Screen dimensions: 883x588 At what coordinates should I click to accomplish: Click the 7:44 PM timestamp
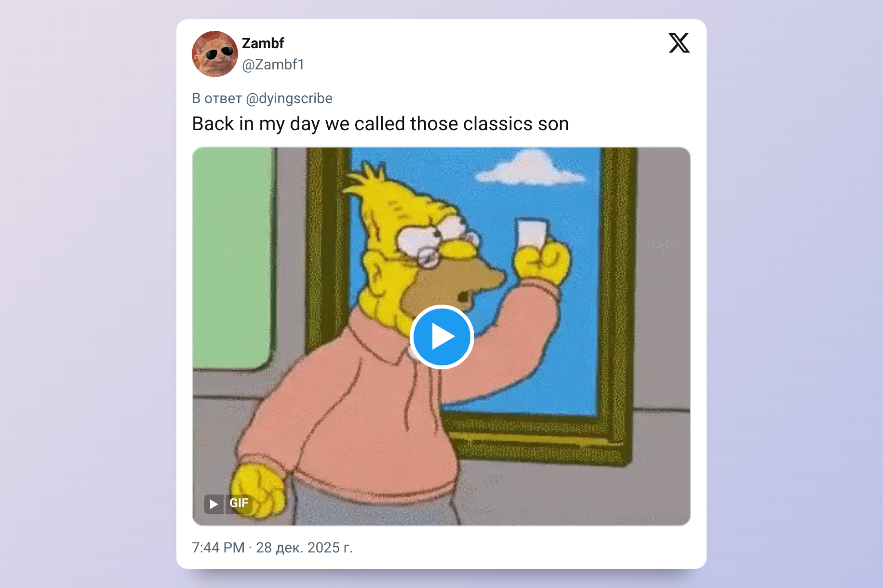pyautogui.click(x=218, y=548)
